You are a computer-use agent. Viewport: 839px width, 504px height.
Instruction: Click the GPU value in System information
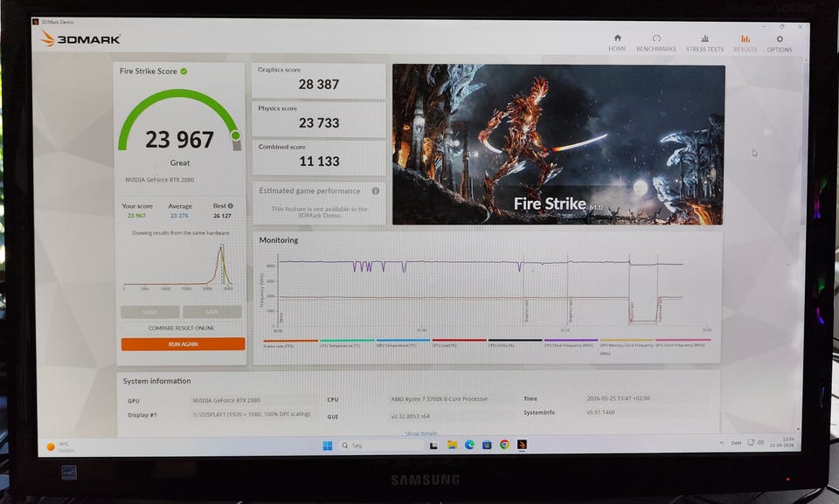[226, 400]
